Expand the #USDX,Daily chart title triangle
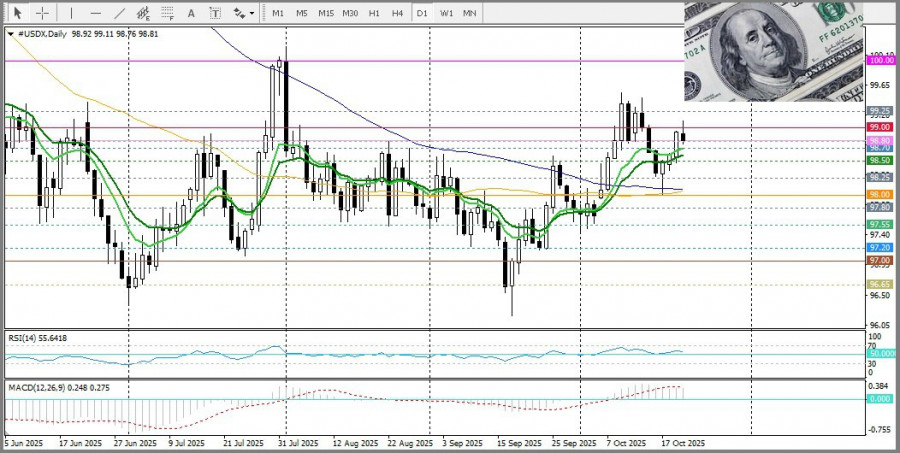Screen dimensions: 900x453 [11, 33]
